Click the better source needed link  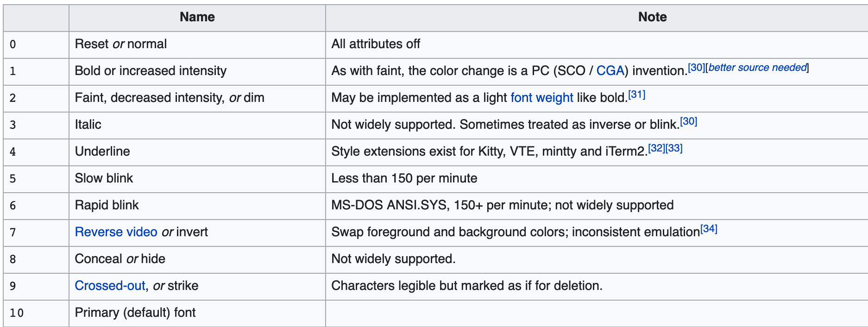pyautogui.click(x=757, y=68)
